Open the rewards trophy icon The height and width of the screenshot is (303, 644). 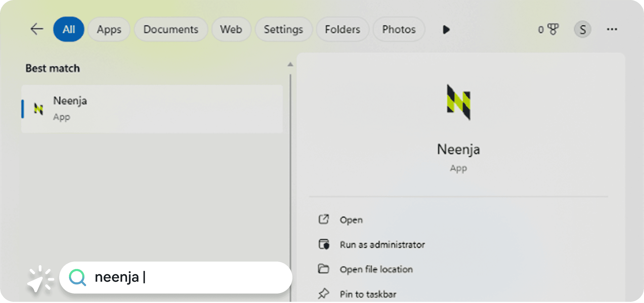point(553,29)
